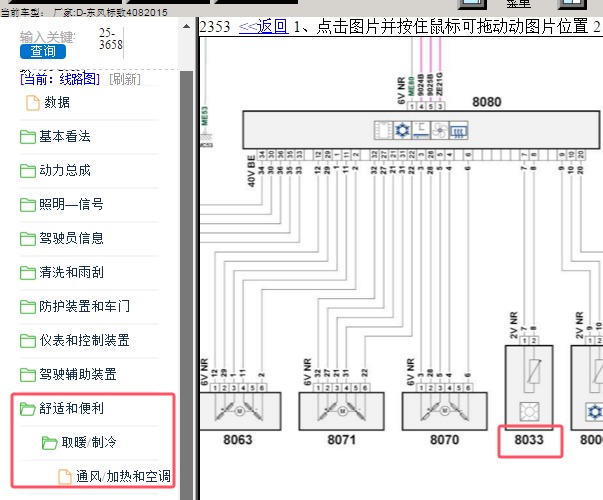Click the 动力总成 folder icon
This screenshot has height=500, width=603.
[x=28, y=171]
